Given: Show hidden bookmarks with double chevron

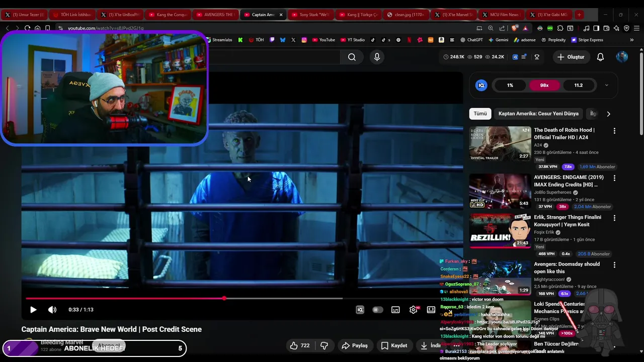Looking at the screenshot, I should tap(632, 40).
